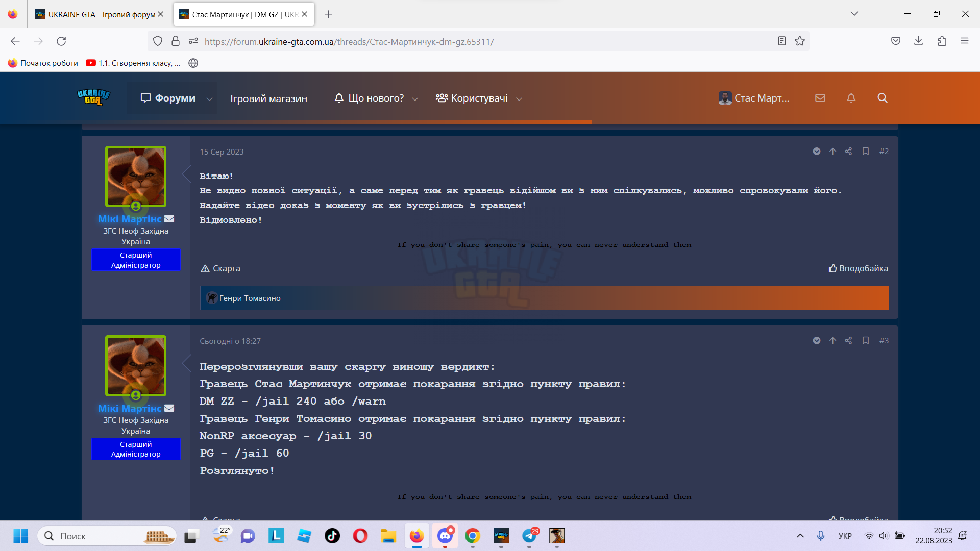
Task: Open a new browser tab
Action: pos(328,14)
